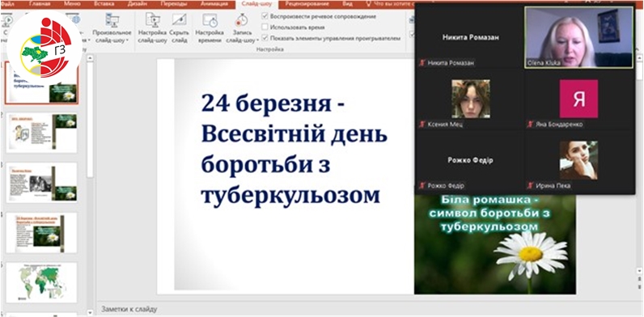
Task: Select the daisy picture on the slide
Action: coord(495,244)
